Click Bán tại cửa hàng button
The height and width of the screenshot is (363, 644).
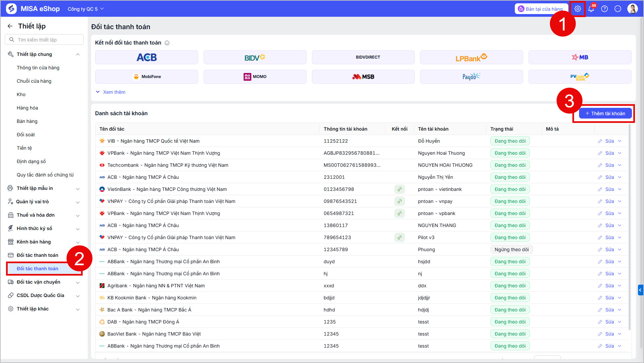[x=541, y=9]
